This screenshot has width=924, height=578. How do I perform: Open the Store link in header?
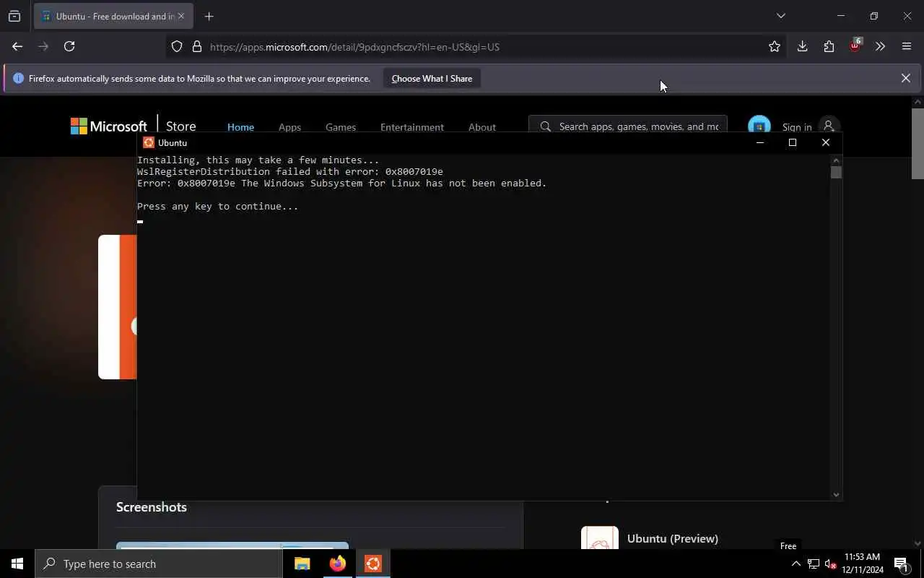[x=180, y=126]
